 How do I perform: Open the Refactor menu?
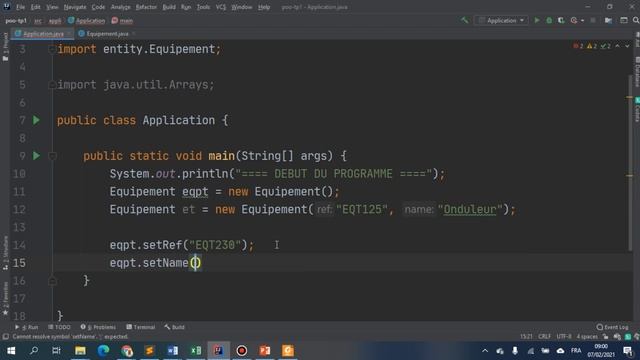tap(146, 7)
